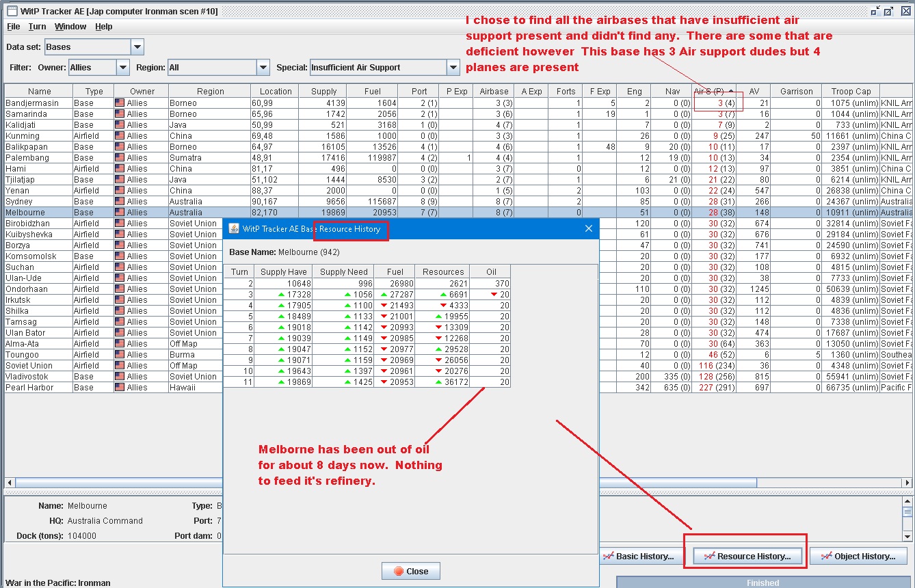
Task: Click the Troop Cap column header
Action: (x=851, y=91)
